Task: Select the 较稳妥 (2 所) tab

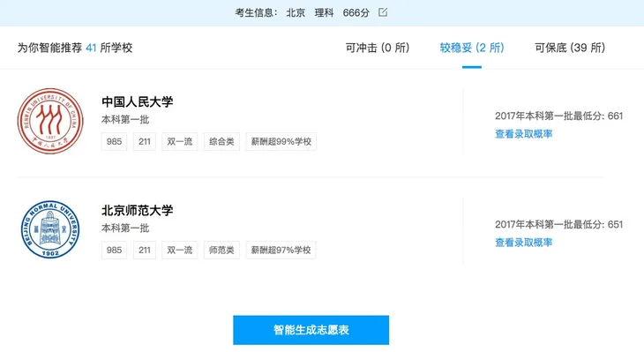Action: [x=472, y=48]
